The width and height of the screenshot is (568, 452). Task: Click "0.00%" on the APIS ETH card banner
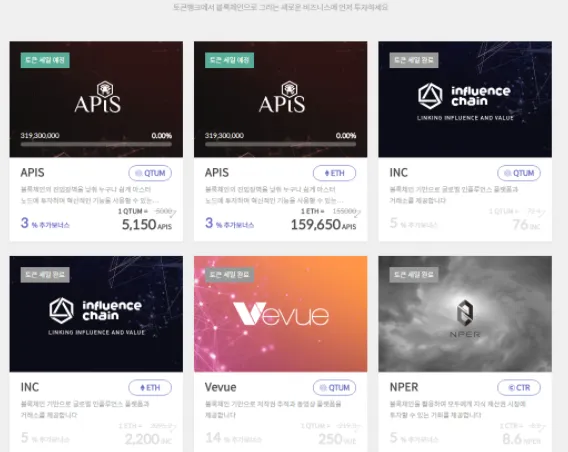pyautogui.click(x=346, y=135)
